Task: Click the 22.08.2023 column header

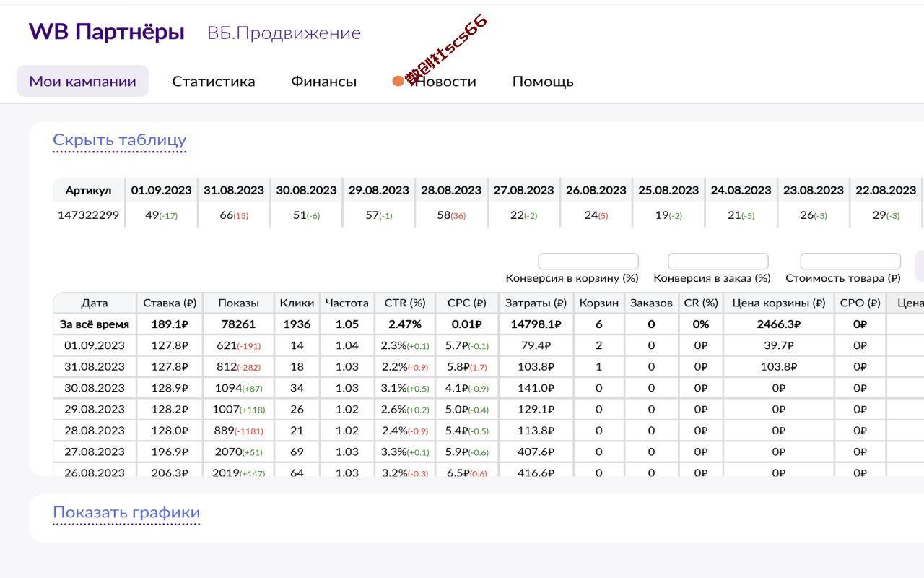Action: click(886, 191)
